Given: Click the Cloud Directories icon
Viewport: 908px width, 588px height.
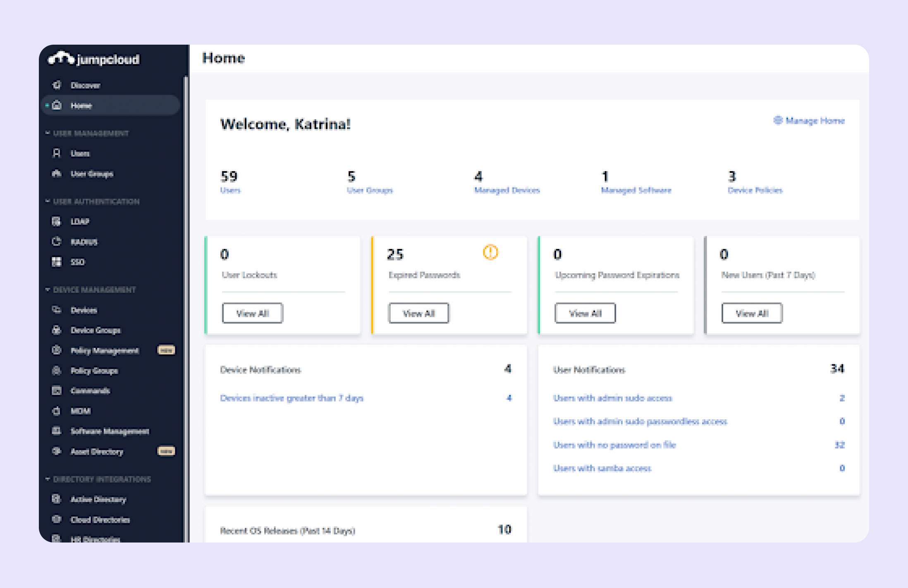Looking at the screenshot, I should coord(57,519).
